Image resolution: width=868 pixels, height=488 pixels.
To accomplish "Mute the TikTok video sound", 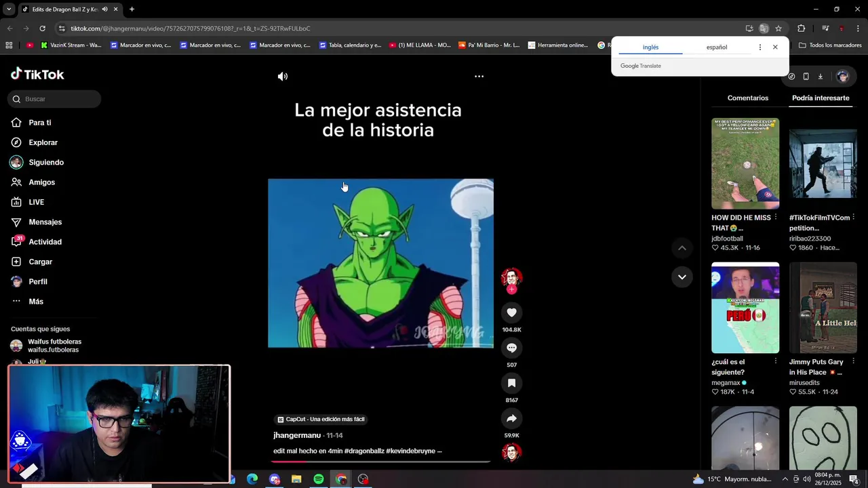I will coord(283,77).
